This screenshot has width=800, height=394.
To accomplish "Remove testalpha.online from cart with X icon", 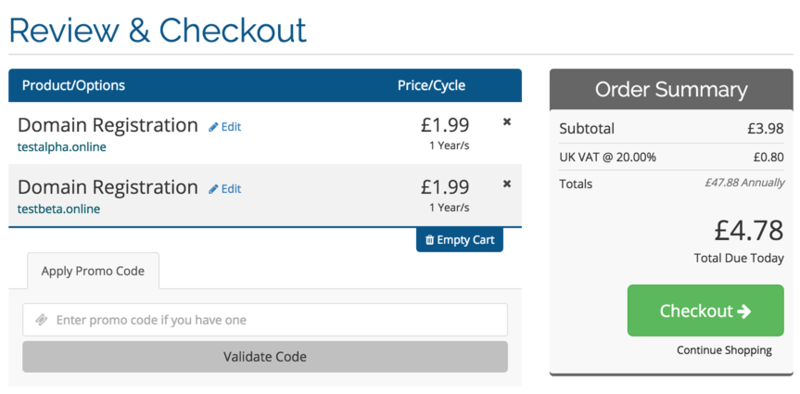I will (507, 122).
